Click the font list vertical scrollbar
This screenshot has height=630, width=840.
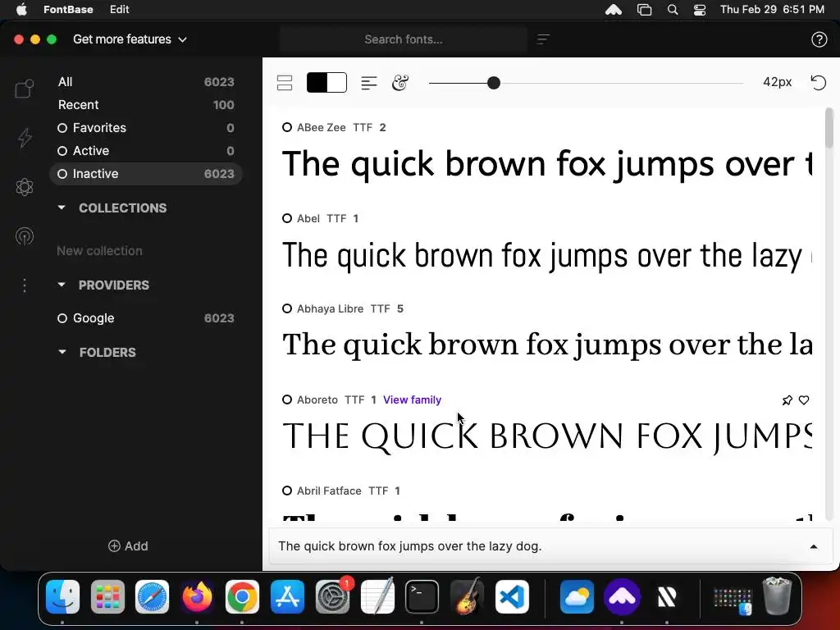(829, 127)
